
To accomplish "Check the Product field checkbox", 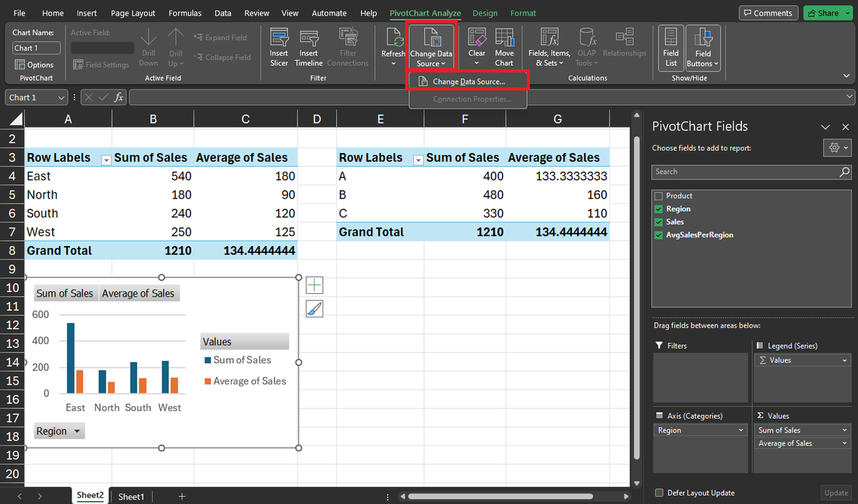I will 659,196.
